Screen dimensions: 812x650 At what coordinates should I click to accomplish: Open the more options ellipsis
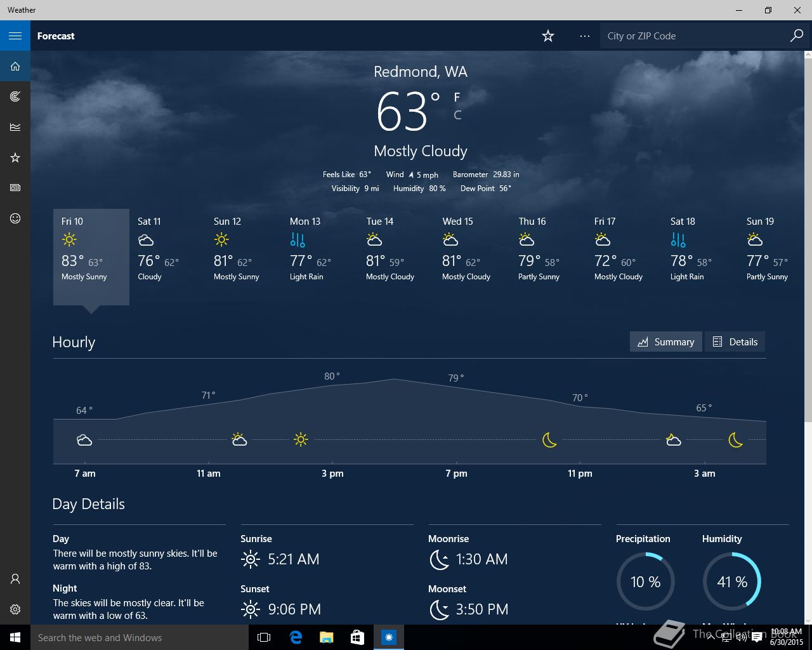tap(585, 36)
